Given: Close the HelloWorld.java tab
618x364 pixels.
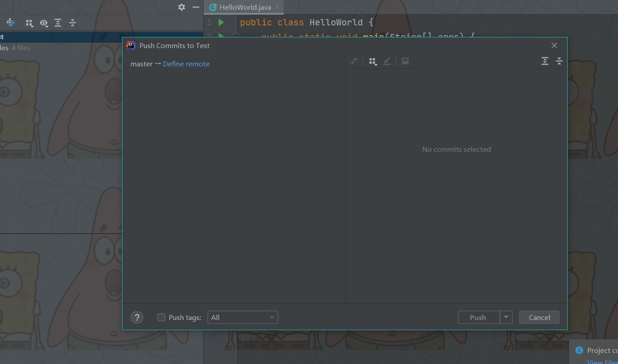Looking at the screenshot, I should click(x=277, y=7).
